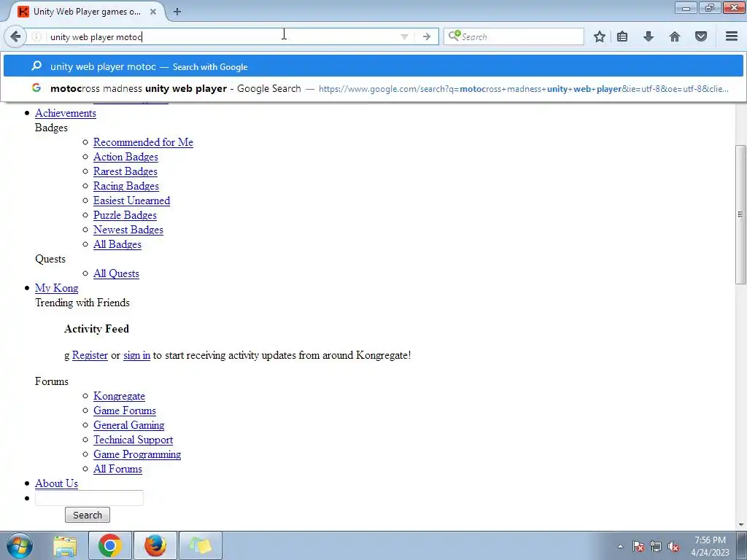Image resolution: width=747 pixels, height=560 pixels.
Task: Open the Racing Badges link
Action: pyautogui.click(x=126, y=186)
